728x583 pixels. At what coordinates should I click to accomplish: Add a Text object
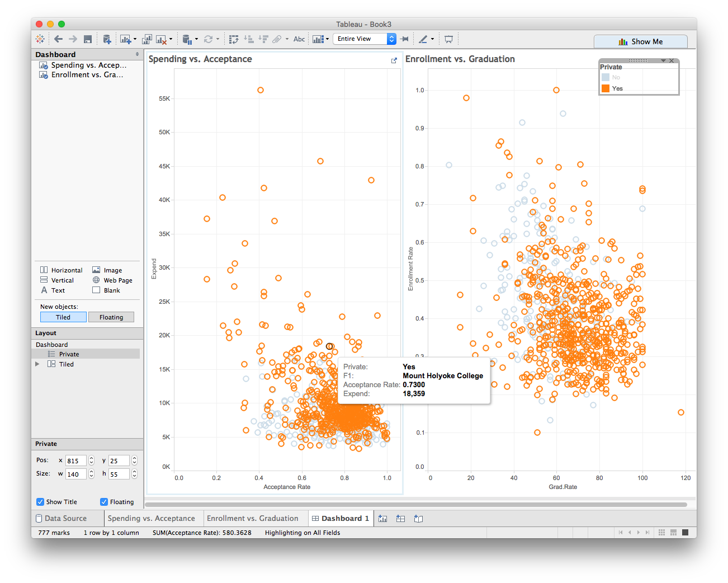click(x=53, y=290)
